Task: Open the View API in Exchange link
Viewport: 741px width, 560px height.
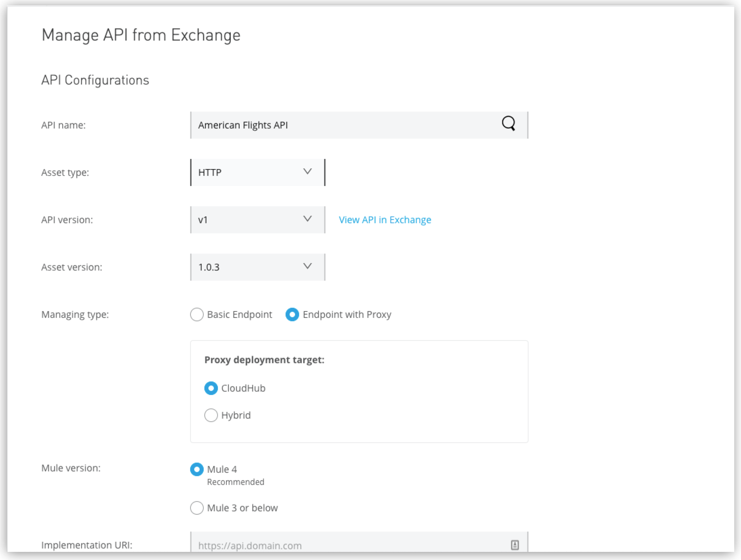Action: point(384,219)
